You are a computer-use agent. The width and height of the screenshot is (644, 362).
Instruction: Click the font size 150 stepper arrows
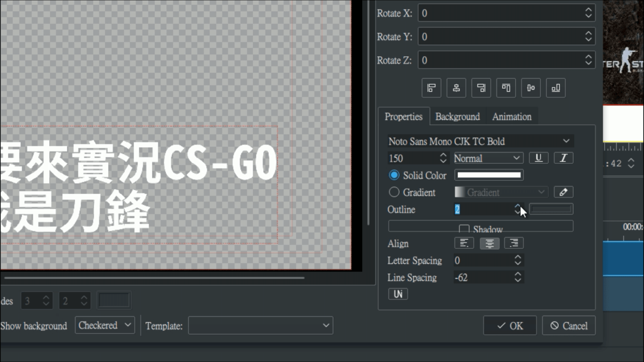click(443, 158)
